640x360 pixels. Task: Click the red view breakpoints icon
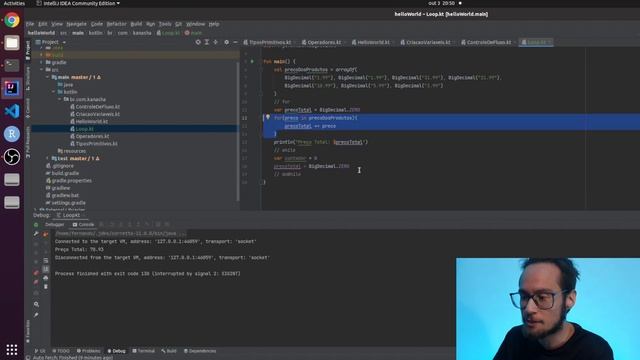[x=36, y=273]
